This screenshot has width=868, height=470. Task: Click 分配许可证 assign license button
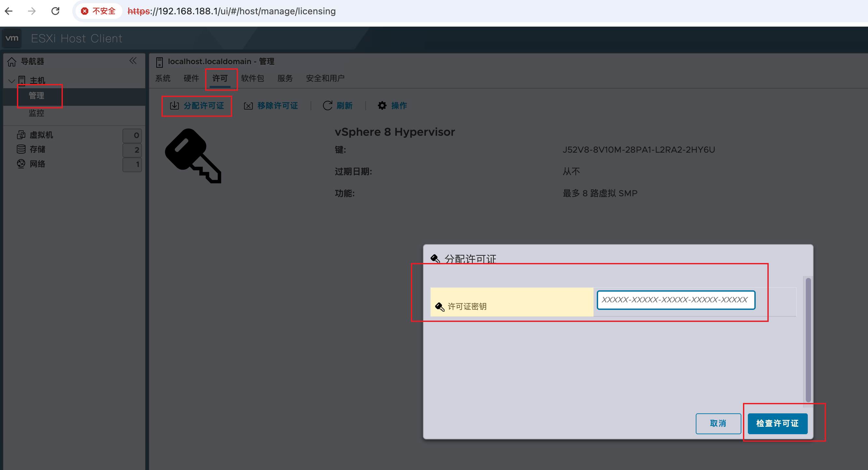point(197,106)
